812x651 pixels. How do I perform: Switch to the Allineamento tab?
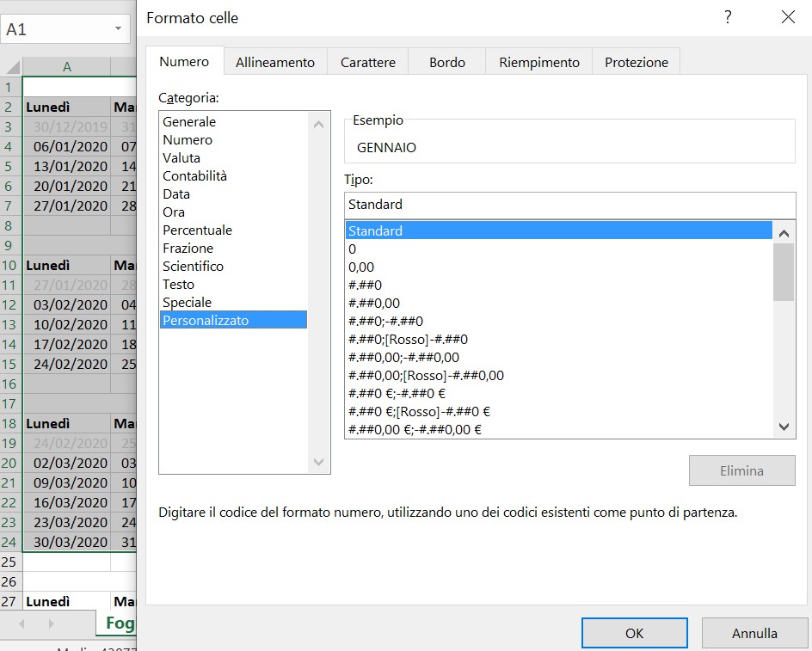275,63
